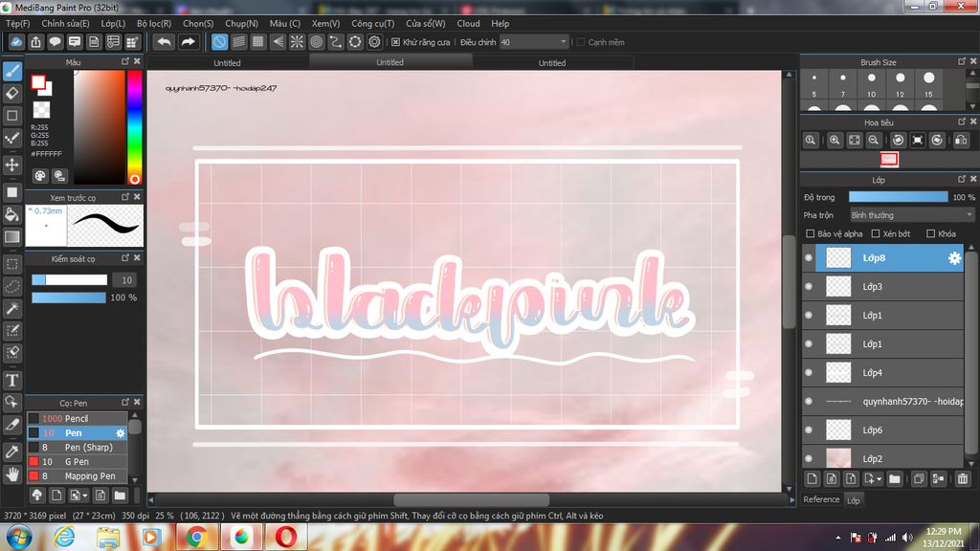Select the Lasso selection tool
Screen dimensions: 980x551
tap(11, 286)
